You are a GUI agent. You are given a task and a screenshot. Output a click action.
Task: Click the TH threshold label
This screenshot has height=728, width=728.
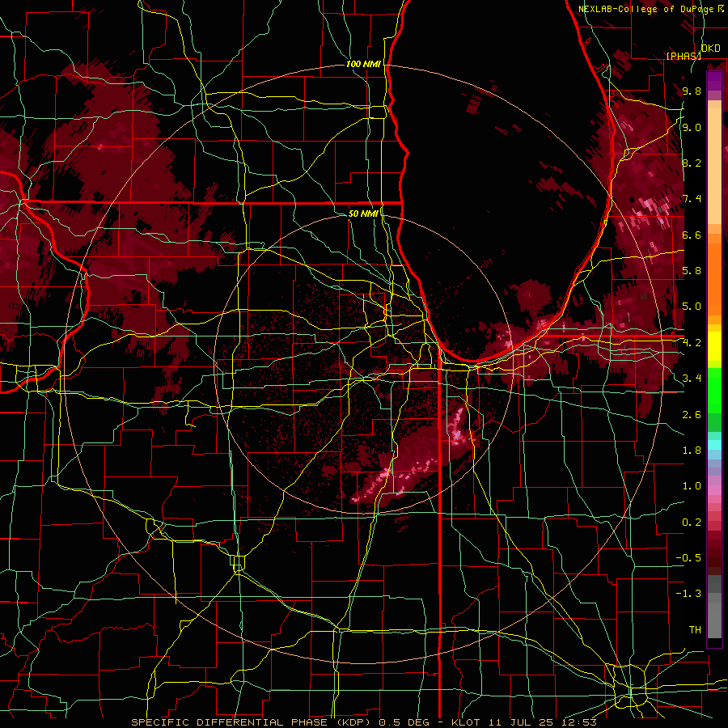[695, 630]
